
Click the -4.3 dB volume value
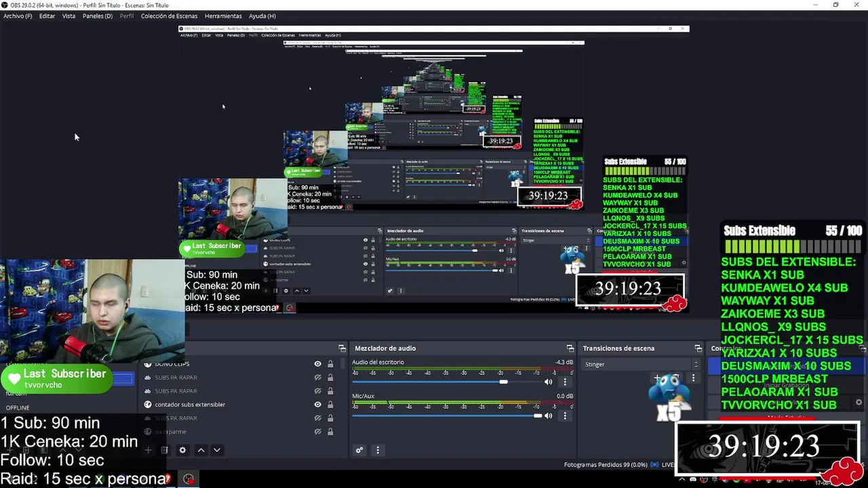(564, 362)
